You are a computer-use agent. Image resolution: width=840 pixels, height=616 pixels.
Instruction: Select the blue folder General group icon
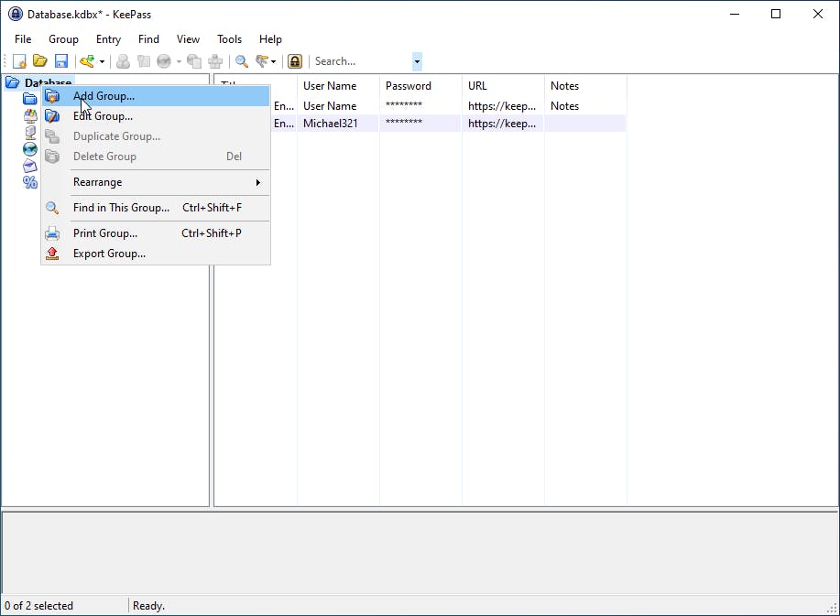(x=30, y=99)
